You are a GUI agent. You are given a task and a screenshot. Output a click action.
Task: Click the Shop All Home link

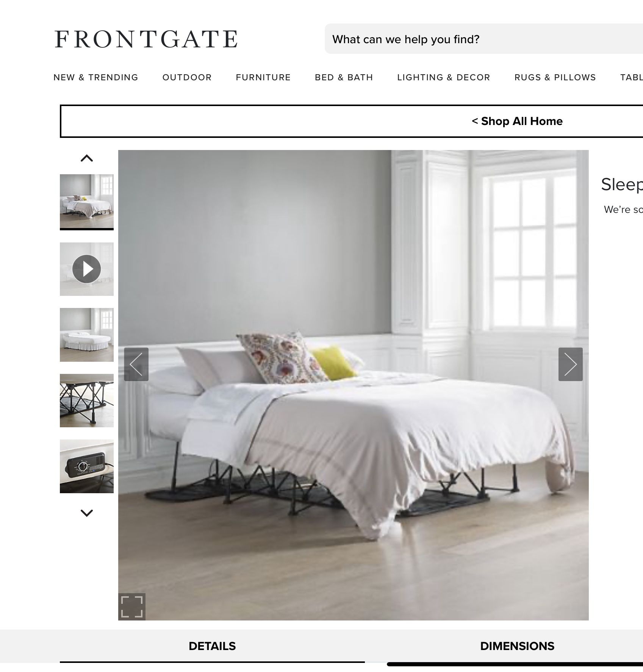(517, 121)
